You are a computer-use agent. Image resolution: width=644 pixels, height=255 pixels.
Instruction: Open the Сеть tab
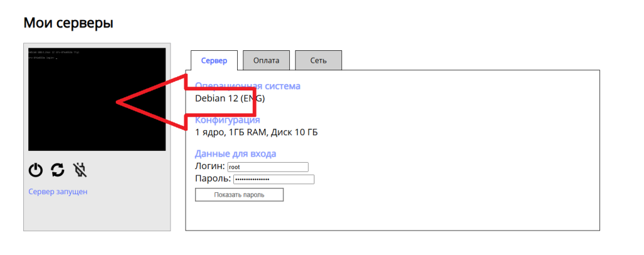[x=318, y=61]
